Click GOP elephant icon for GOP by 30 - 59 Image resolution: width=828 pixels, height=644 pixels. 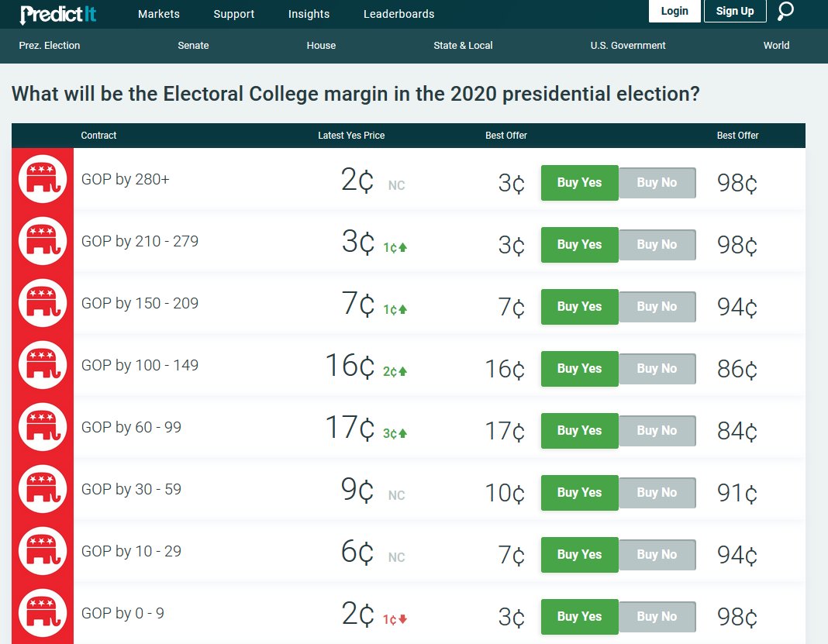pyautogui.click(x=43, y=489)
